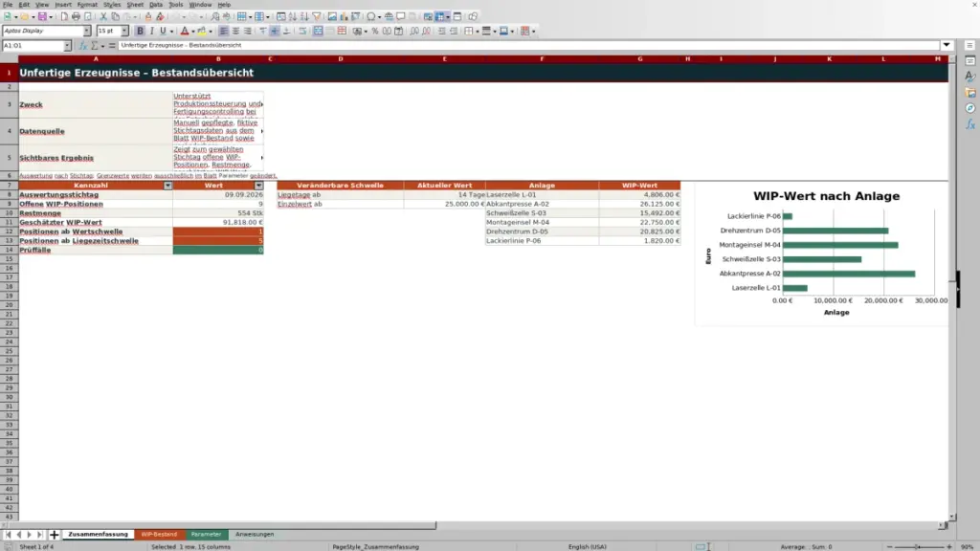Open the Format menu
980x551 pixels.
coord(87,5)
